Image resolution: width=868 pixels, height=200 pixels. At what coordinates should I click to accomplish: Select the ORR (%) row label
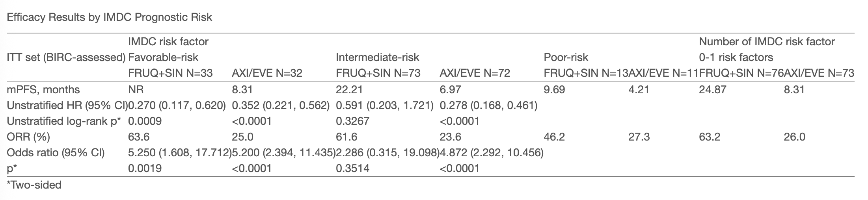(28, 137)
